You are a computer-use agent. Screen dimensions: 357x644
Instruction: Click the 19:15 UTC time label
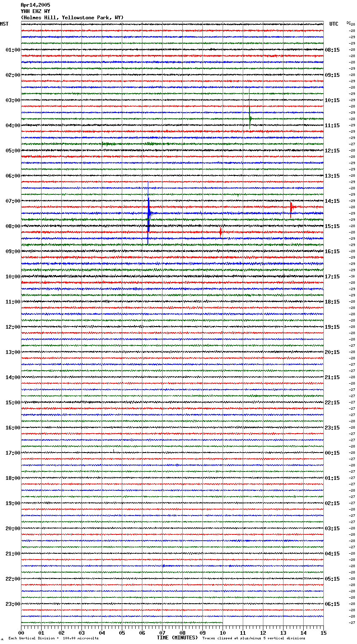tap(332, 327)
